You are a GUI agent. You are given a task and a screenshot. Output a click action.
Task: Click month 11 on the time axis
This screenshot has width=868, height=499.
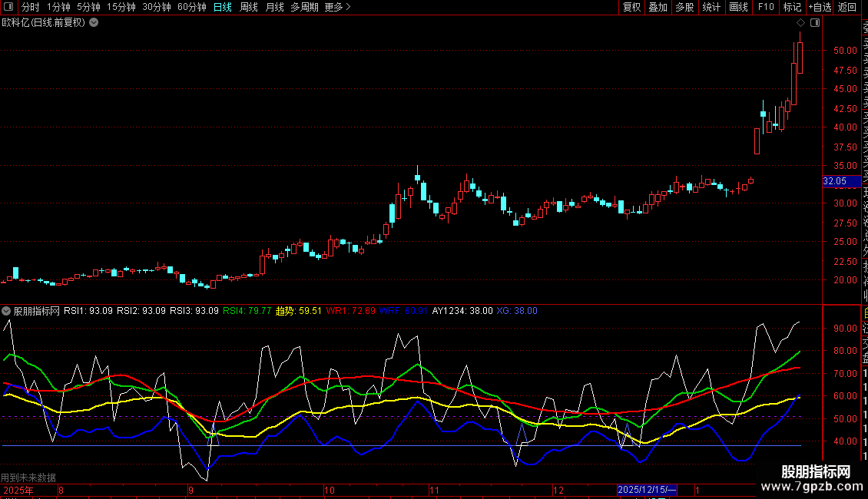coord(435,490)
